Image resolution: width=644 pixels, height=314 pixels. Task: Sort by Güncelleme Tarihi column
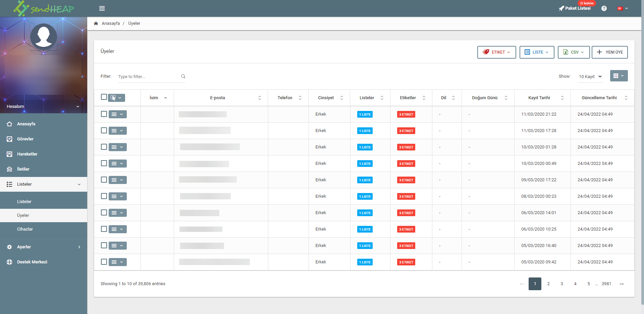602,98
